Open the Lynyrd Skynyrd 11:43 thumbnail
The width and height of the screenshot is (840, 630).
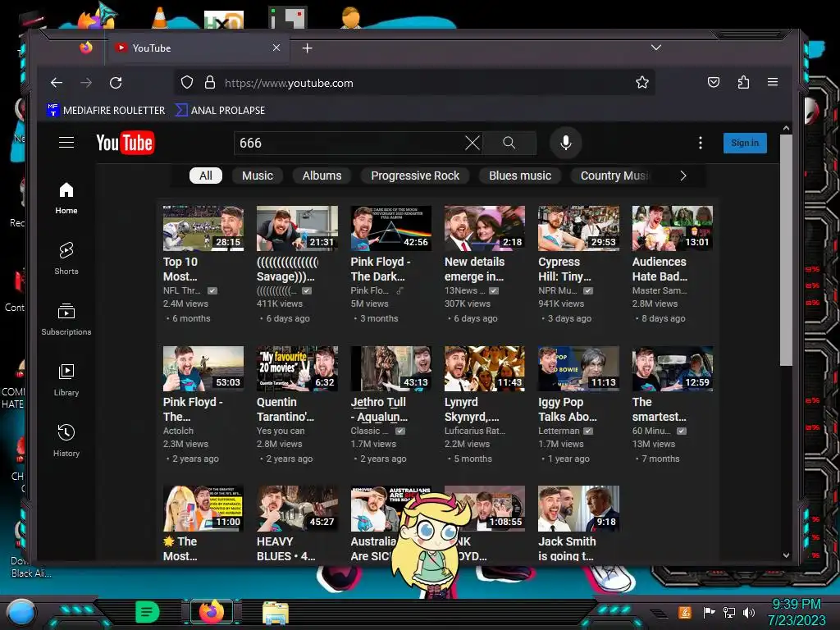(484, 368)
